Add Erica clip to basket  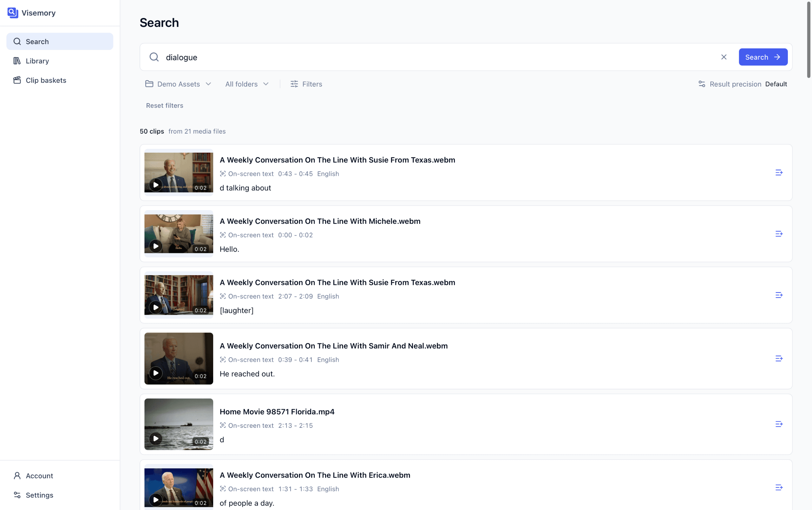(779, 487)
